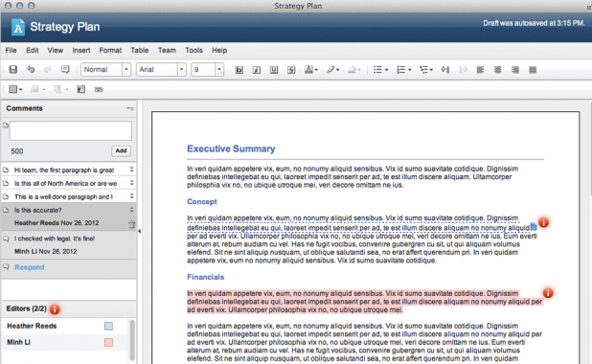Toggle bold formatting

(239, 70)
